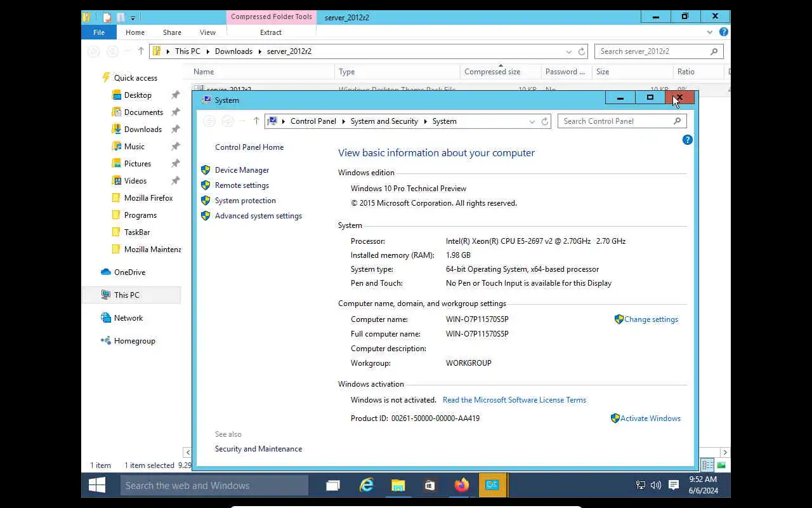Open Programs folder in sidebar
812x508 pixels.
point(140,215)
